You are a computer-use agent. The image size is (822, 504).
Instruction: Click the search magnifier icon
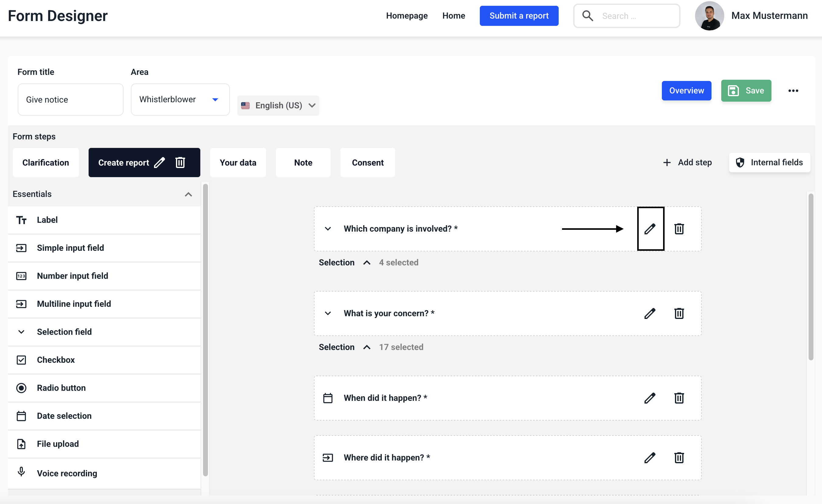pos(588,16)
